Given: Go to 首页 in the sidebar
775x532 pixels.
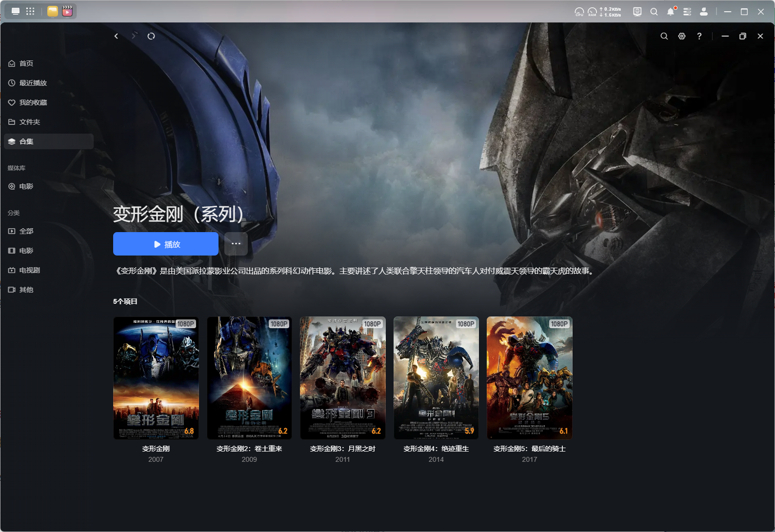Looking at the screenshot, I should (49, 63).
